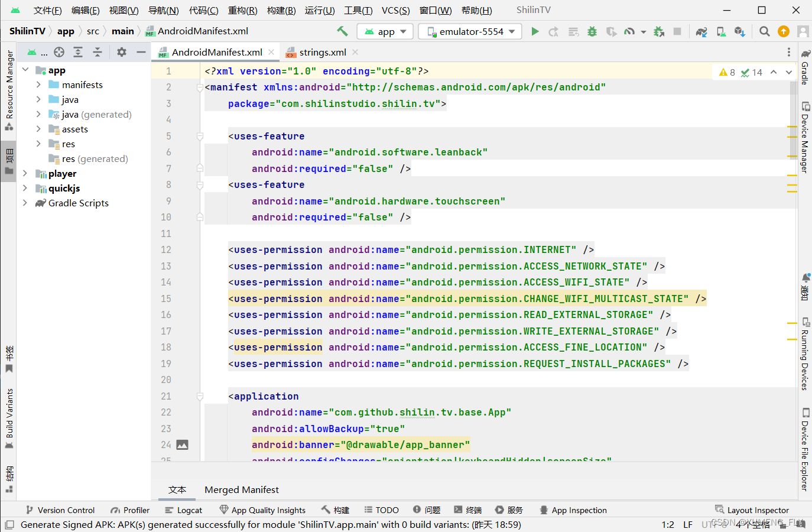Open the search everywhere magnifier

point(764,31)
